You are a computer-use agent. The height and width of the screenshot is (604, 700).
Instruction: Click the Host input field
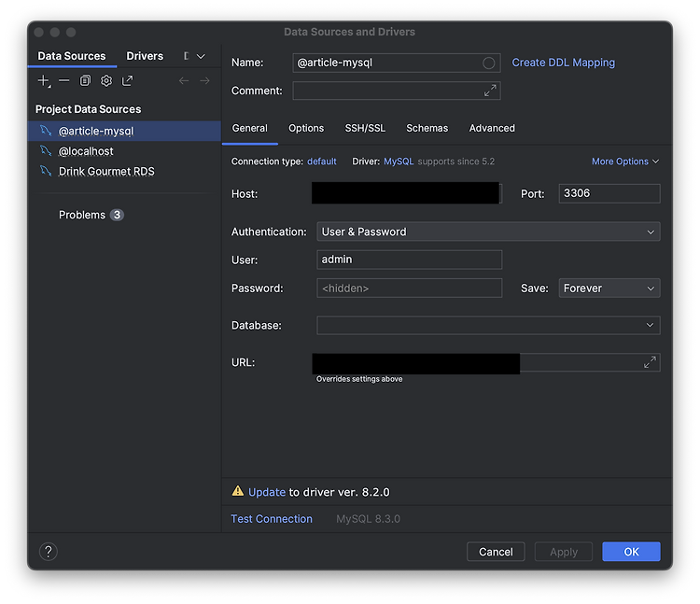point(407,193)
